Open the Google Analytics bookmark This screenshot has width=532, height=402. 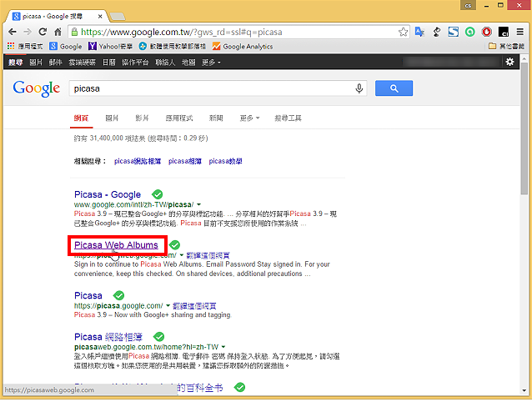coord(243,46)
